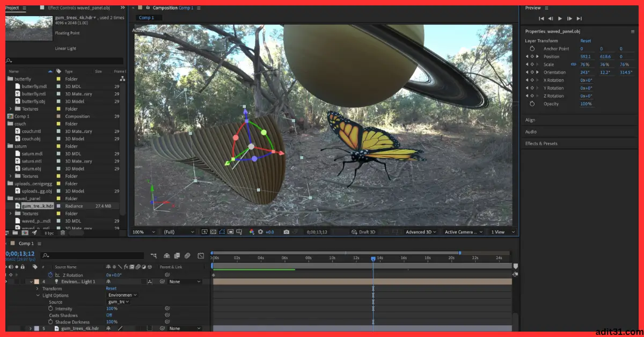Click the Scale constrain proportions link icon
This screenshot has height=337, width=644.
click(x=573, y=64)
